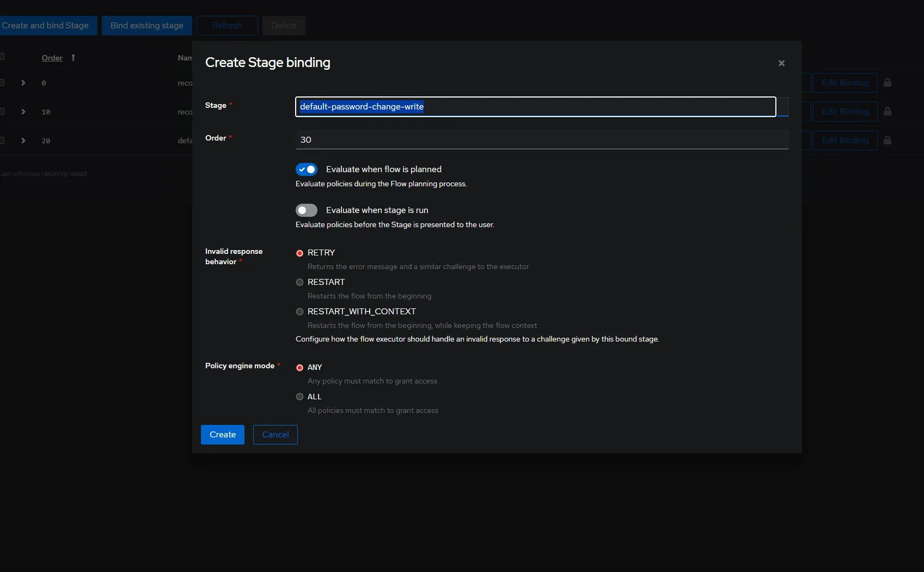924x572 pixels.
Task: Click the Order column sort arrow
Action: point(73,58)
